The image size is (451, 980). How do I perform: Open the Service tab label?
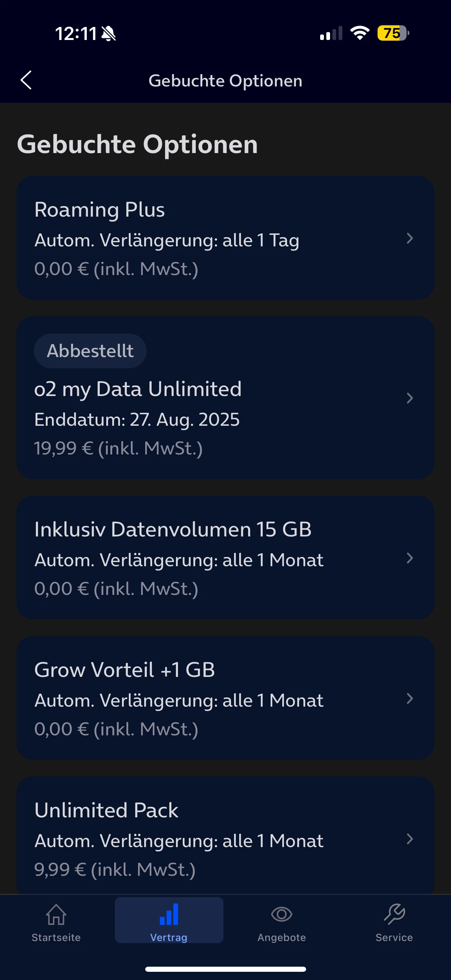pos(394,937)
